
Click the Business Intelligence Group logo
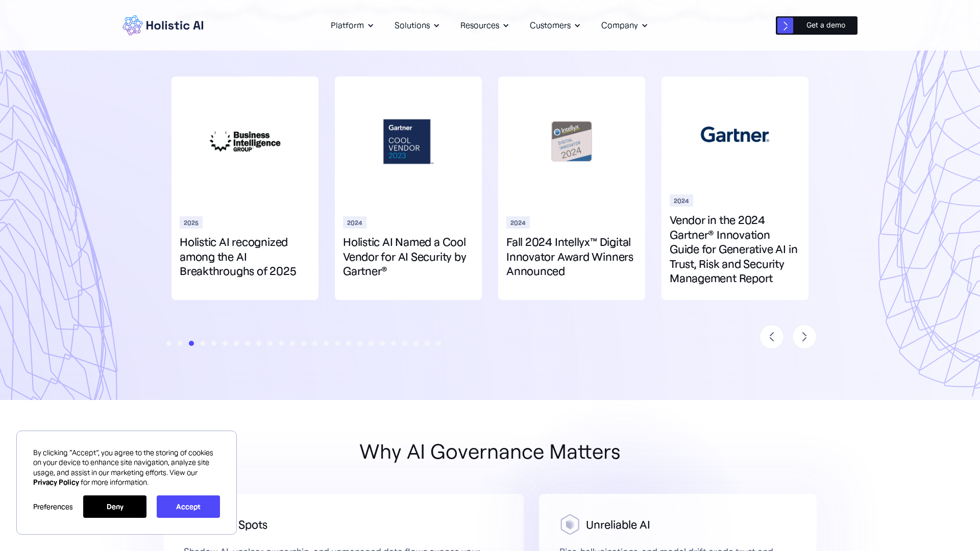pyautogui.click(x=244, y=141)
